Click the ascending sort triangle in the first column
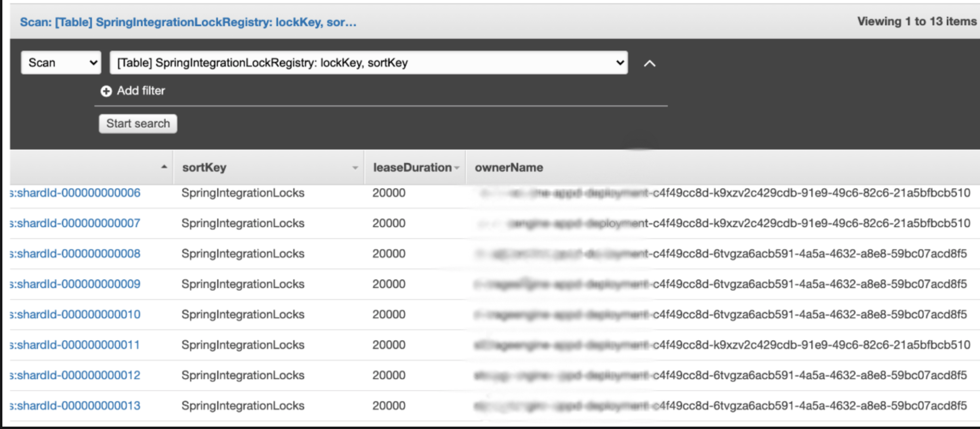 pos(164,167)
